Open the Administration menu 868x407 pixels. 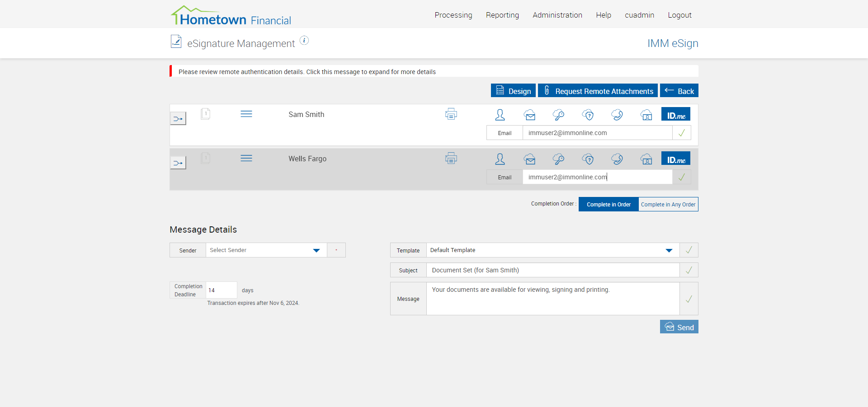coord(557,15)
